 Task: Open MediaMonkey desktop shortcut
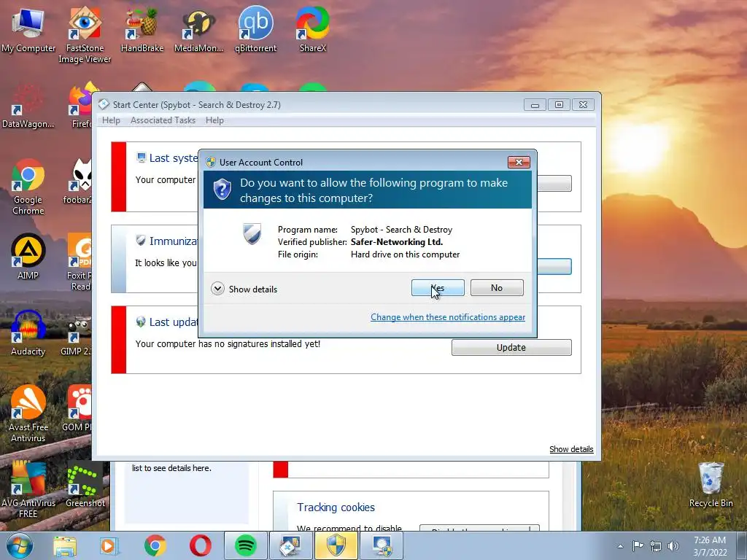pos(198,31)
